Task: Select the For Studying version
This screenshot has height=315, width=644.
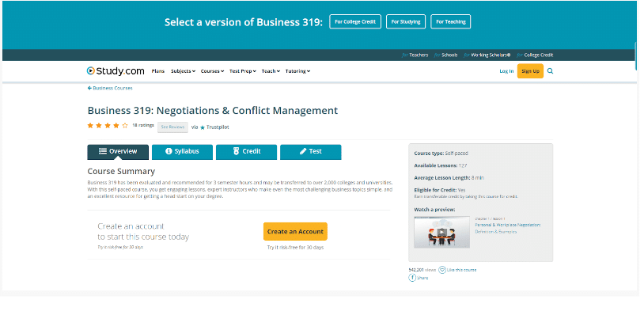Action: tap(406, 22)
